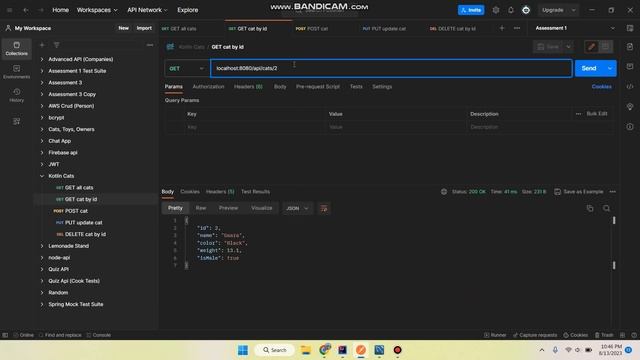The image size is (640, 360).
Task: Click Save as Example
Action: coord(578,191)
